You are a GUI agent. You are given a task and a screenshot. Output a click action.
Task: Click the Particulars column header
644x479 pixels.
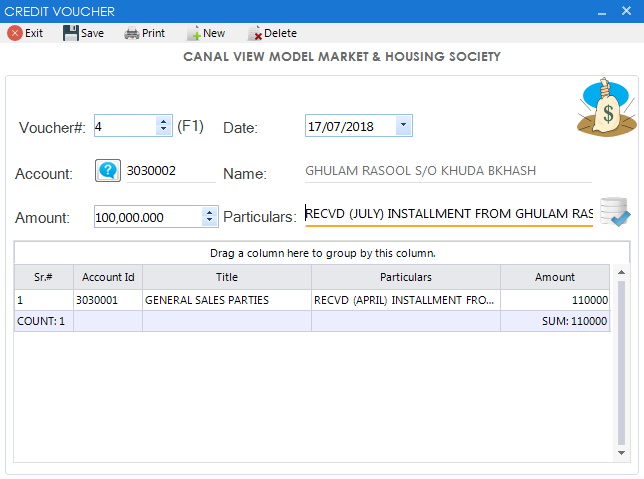tap(405, 277)
